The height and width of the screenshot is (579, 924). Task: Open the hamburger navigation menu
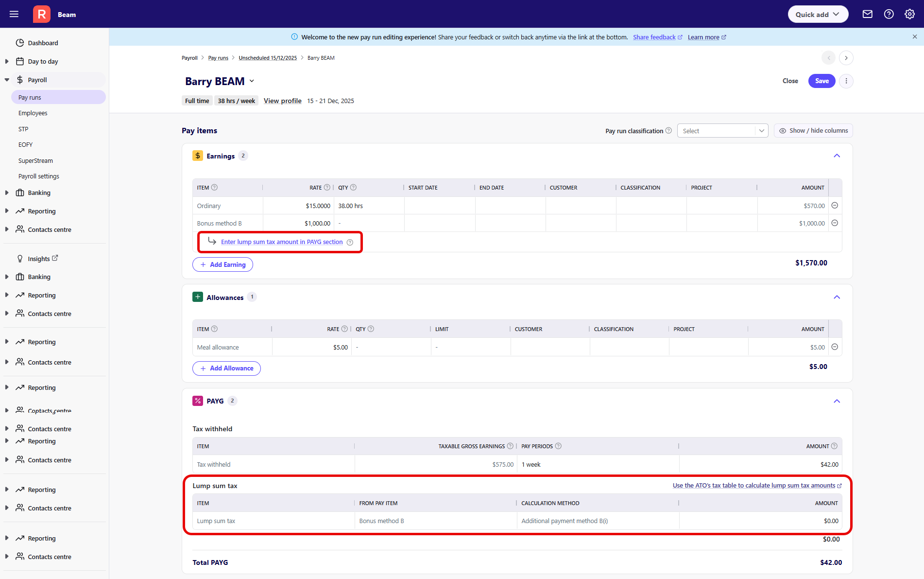pos(14,14)
